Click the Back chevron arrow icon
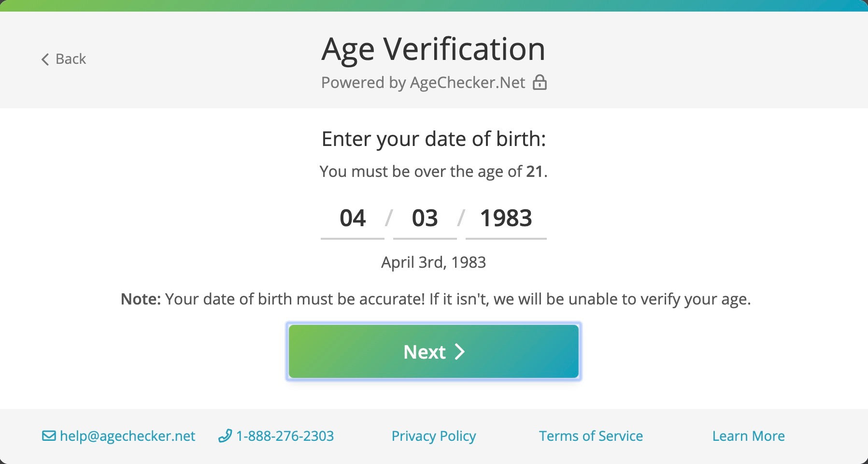 [45, 59]
